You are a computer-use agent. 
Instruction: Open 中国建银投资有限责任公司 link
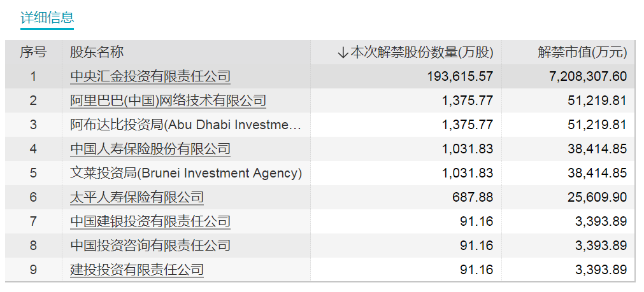[150, 221]
